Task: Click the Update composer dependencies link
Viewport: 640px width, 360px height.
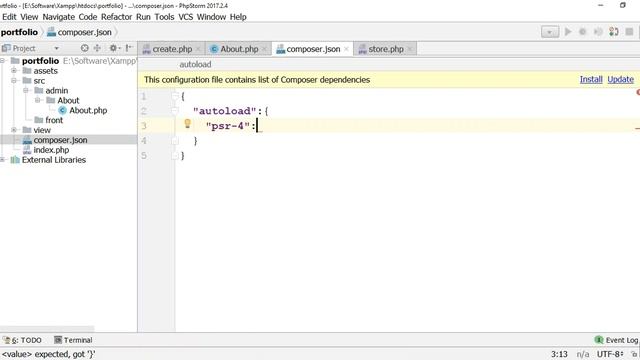Action: pyautogui.click(x=620, y=80)
